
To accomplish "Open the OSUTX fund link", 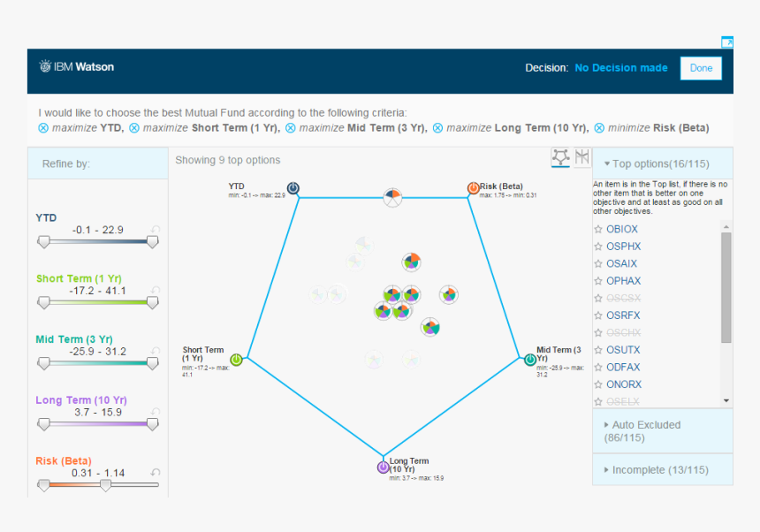I will coord(623,350).
